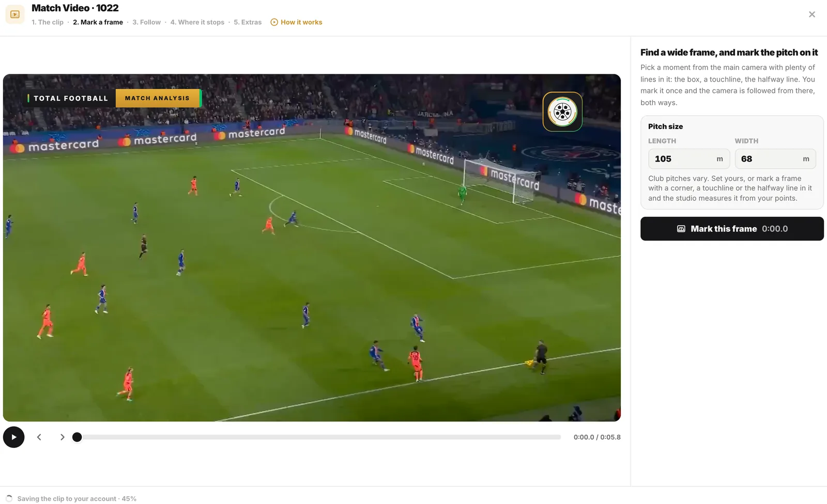
Task: Click the Find a wide frame heading
Action: pos(729,52)
